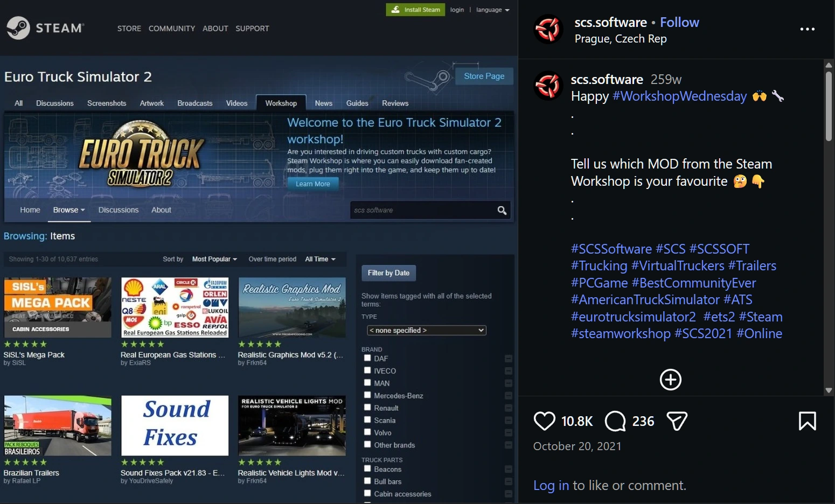Check the IVECO brand checkbox
The image size is (835, 504).
click(367, 370)
